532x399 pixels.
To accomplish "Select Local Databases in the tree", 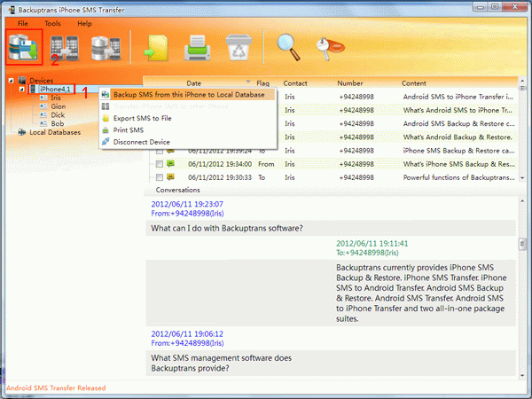I will pos(55,132).
